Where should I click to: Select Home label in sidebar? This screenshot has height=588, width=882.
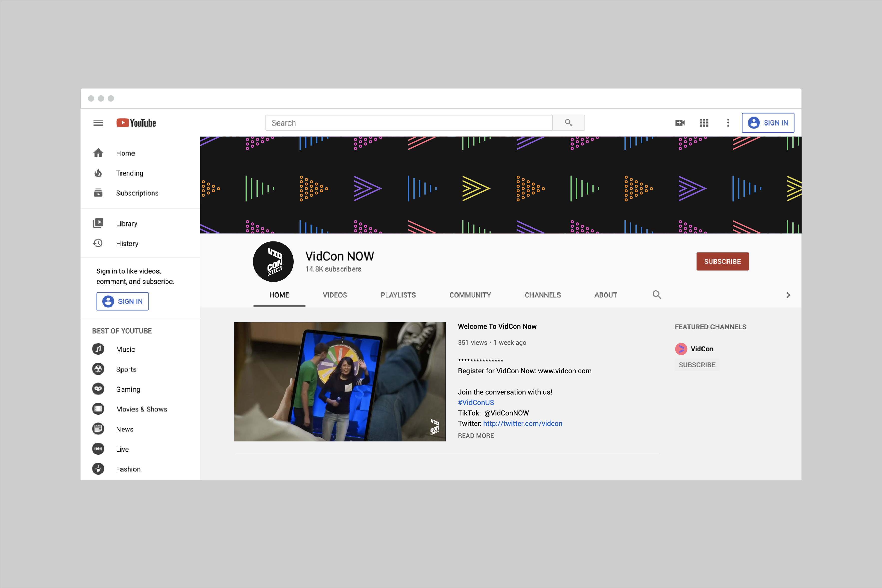[x=126, y=153]
